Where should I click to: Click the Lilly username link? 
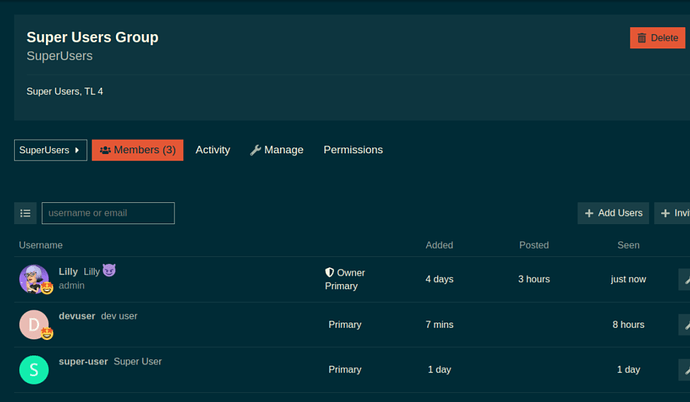[x=68, y=272]
